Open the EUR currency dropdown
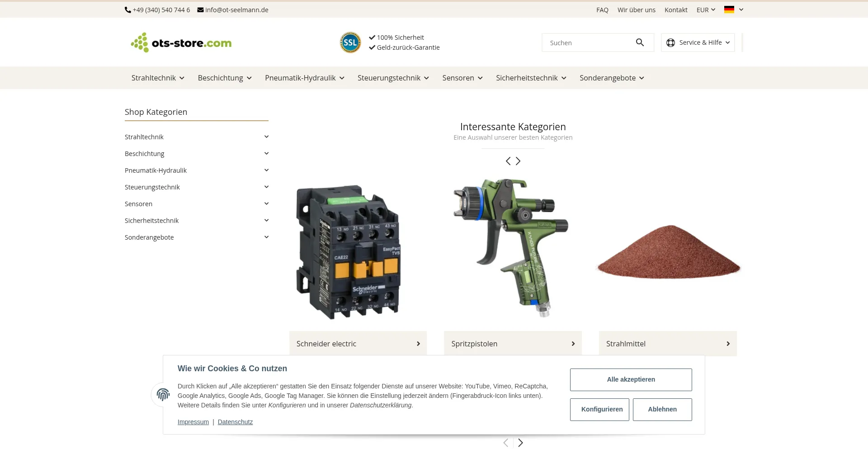868x449 pixels. tap(706, 10)
